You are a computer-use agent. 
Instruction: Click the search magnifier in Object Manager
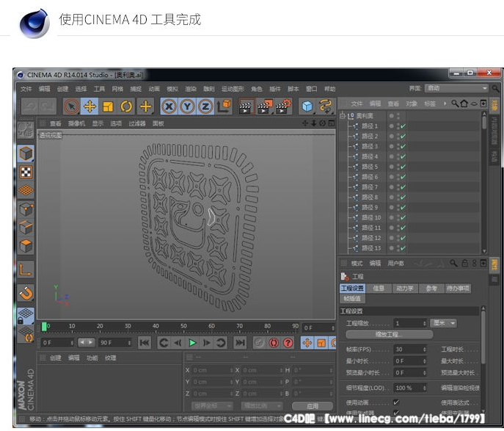pos(455,104)
